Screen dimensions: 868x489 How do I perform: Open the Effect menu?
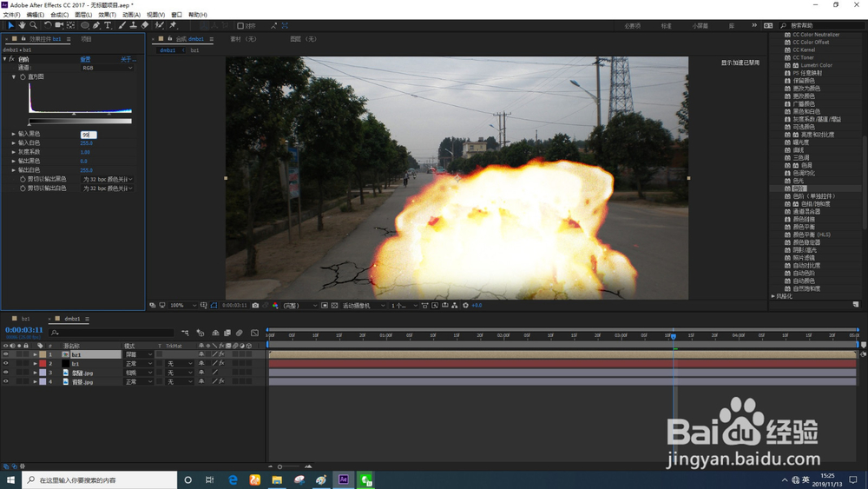point(108,15)
